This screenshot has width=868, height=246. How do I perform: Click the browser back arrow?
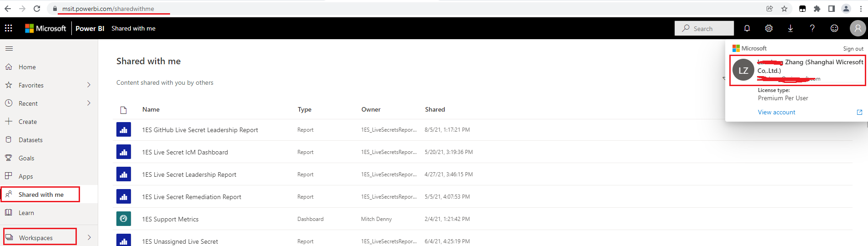click(8, 9)
